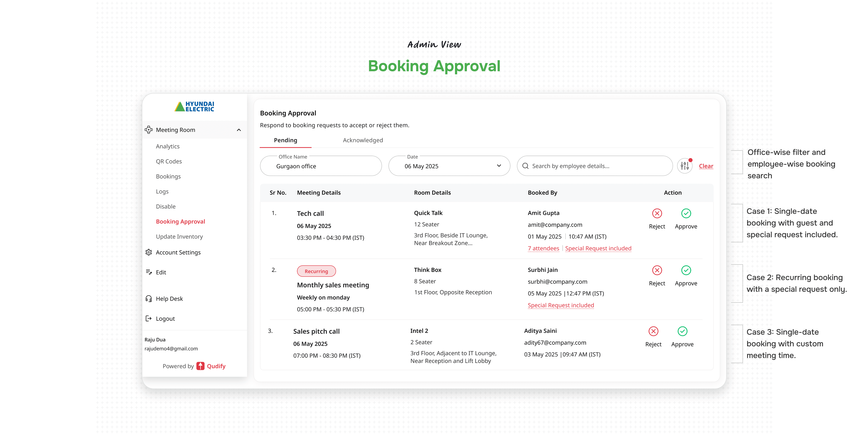Open Account Settings gear item
868x435 pixels.
pyautogui.click(x=178, y=252)
